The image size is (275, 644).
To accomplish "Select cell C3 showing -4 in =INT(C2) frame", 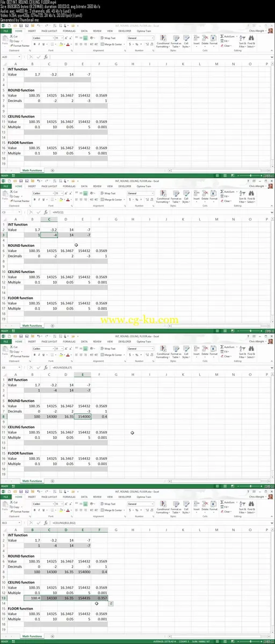I will (48, 235).
